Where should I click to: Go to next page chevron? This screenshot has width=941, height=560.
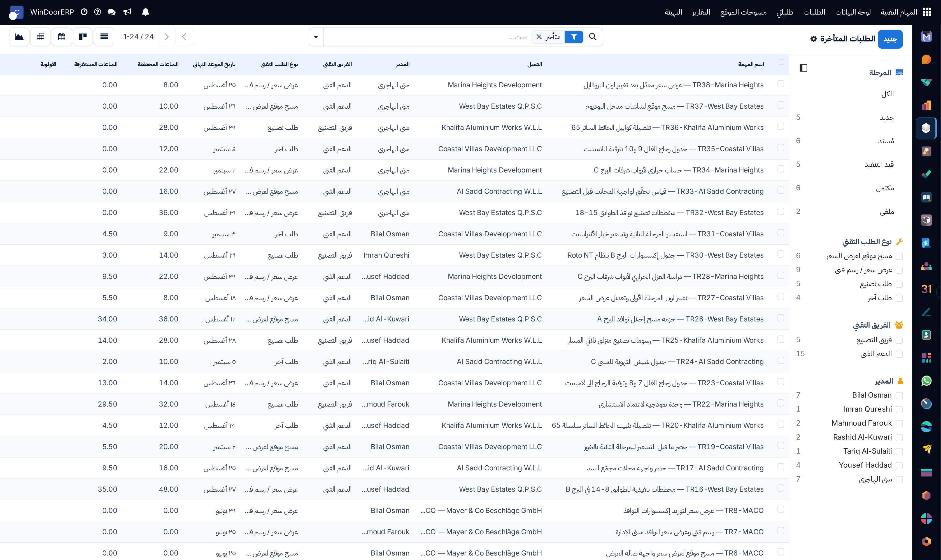pos(166,37)
